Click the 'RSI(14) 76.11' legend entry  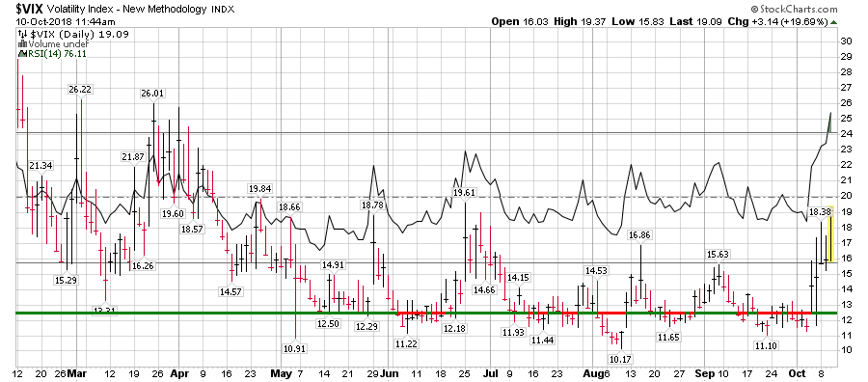click(x=57, y=53)
